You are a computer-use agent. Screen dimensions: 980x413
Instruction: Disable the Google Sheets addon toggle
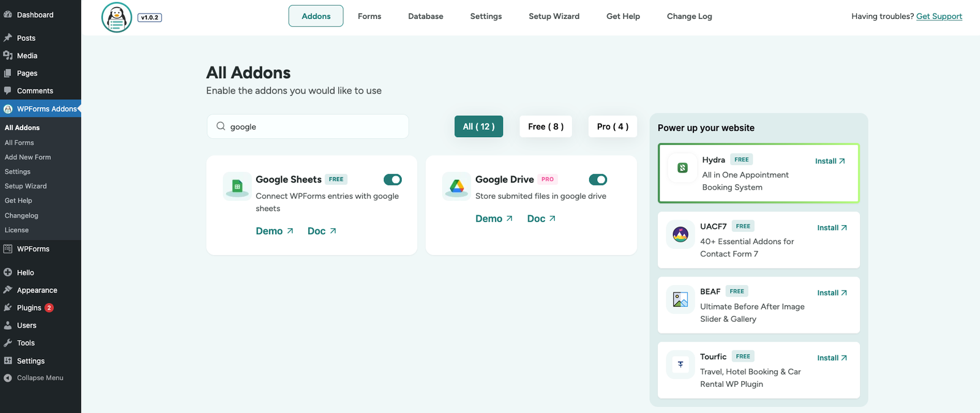(x=393, y=179)
